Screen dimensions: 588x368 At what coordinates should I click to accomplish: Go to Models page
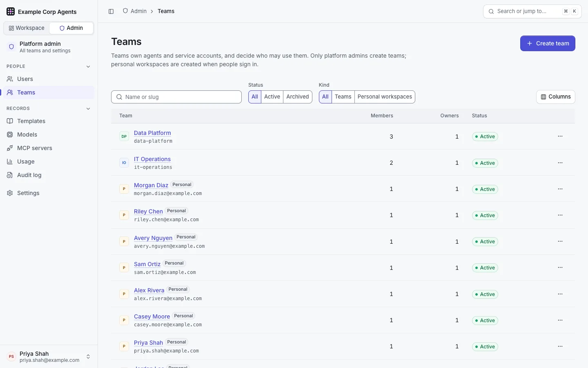[x=49, y=135]
